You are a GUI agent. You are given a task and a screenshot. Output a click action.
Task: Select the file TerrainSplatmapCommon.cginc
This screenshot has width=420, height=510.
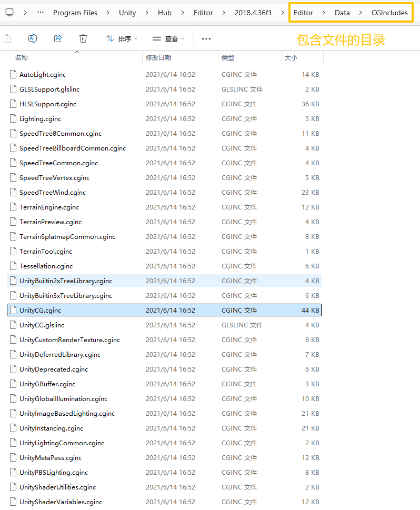tap(164, 237)
